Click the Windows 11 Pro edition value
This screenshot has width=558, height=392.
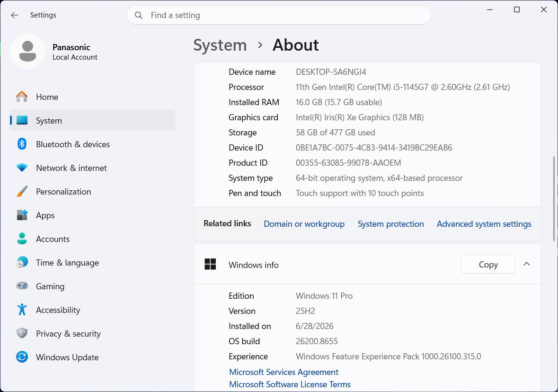tap(324, 295)
